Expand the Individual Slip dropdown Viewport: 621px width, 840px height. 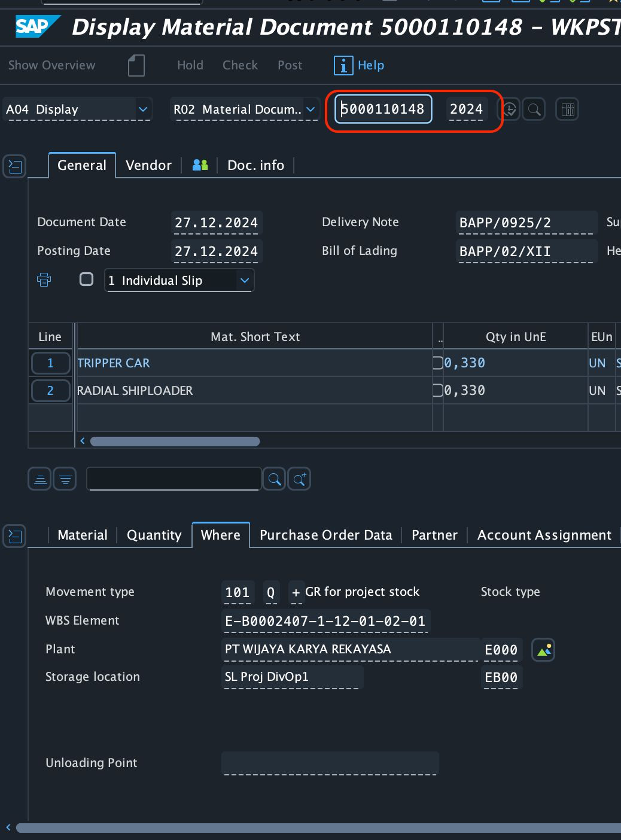click(244, 280)
